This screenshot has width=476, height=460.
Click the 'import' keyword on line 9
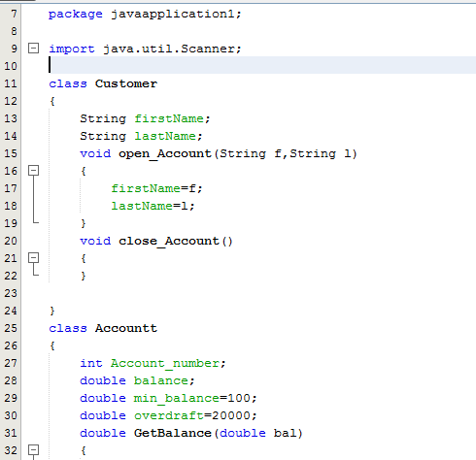tap(72, 49)
